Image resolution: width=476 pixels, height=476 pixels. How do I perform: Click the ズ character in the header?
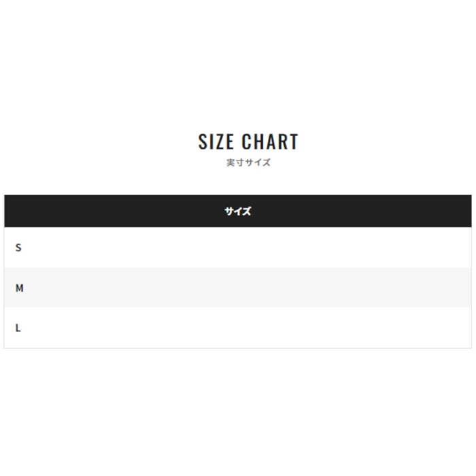pos(247,211)
